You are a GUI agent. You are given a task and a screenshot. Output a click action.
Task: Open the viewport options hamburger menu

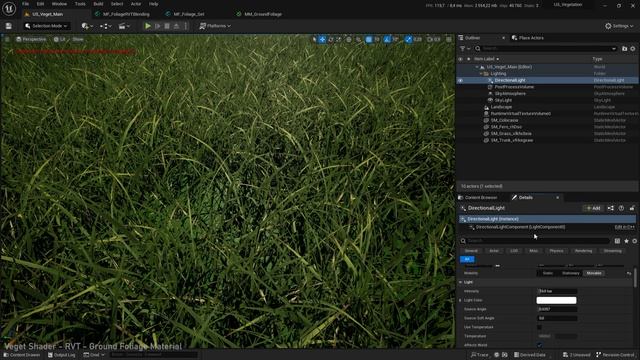7,39
